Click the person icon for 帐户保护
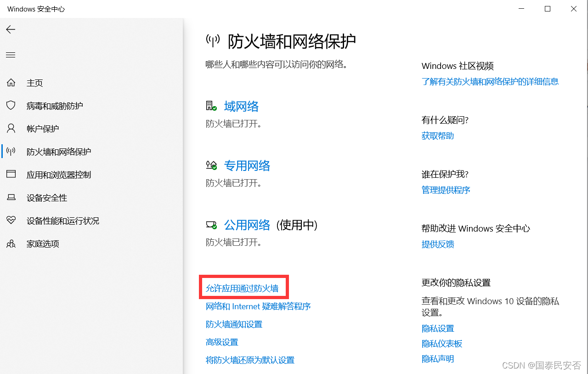Image resolution: width=588 pixels, height=374 pixels. click(11, 129)
